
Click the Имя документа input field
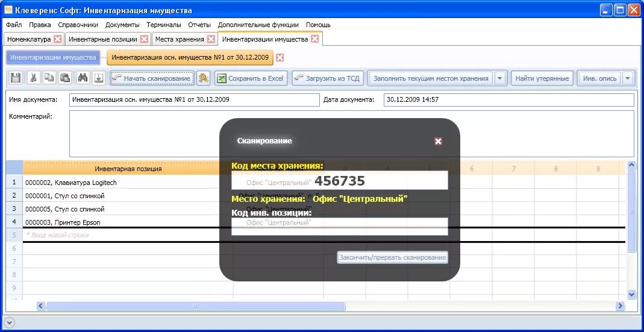194,100
